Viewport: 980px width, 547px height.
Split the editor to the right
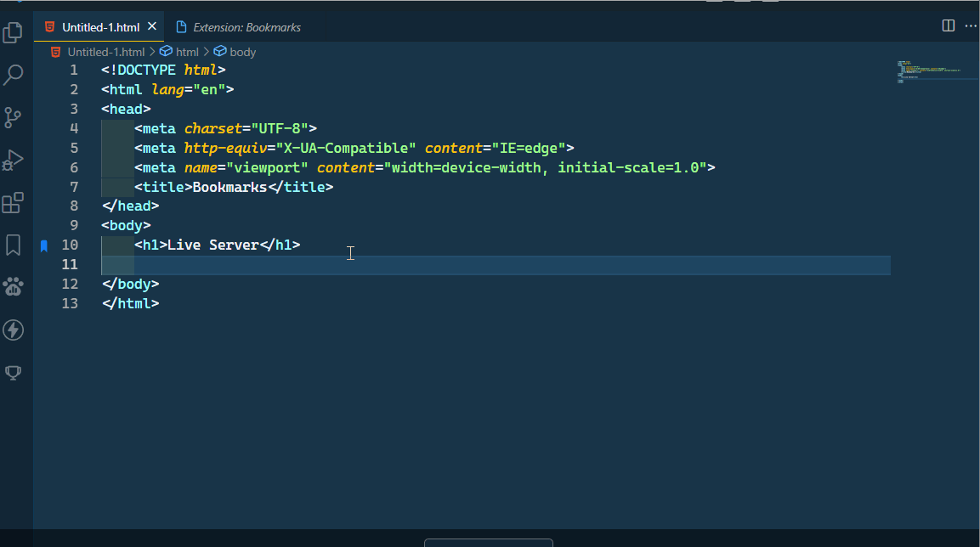tap(949, 26)
